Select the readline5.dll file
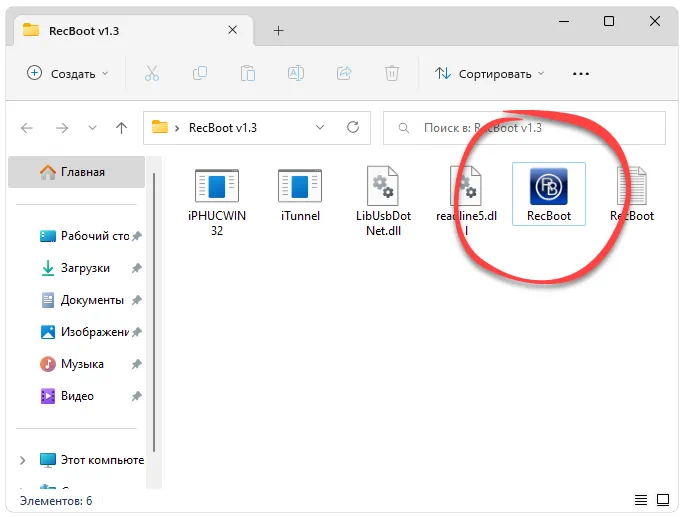687x517 pixels. tap(467, 202)
